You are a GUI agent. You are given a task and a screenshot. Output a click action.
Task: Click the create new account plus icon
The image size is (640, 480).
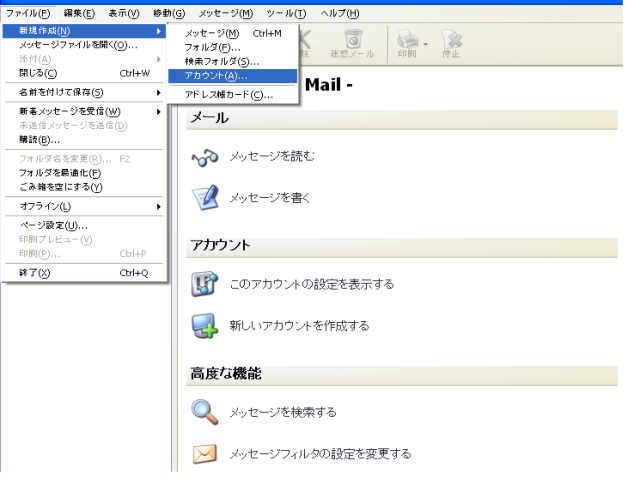click(204, 325)
